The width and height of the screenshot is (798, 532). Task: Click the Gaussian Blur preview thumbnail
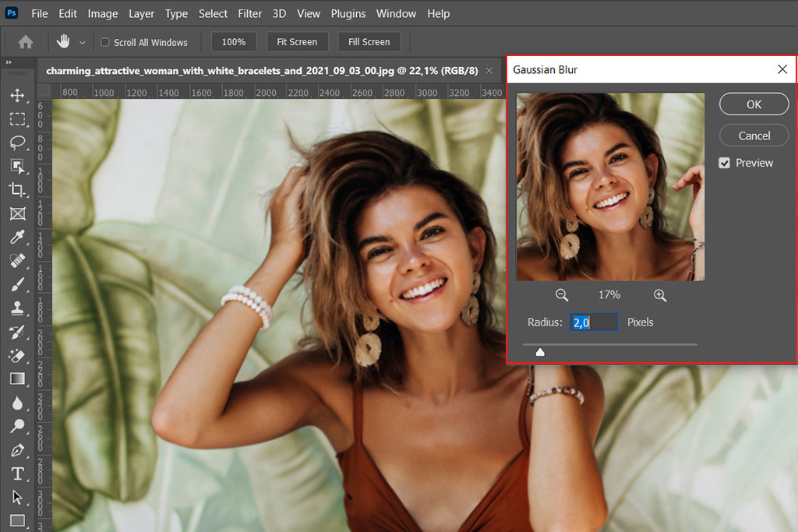point(610,187)
